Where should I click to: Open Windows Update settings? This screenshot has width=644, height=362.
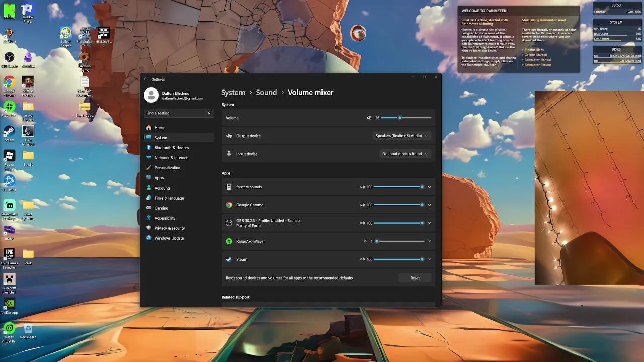click(x=179, y=238)
